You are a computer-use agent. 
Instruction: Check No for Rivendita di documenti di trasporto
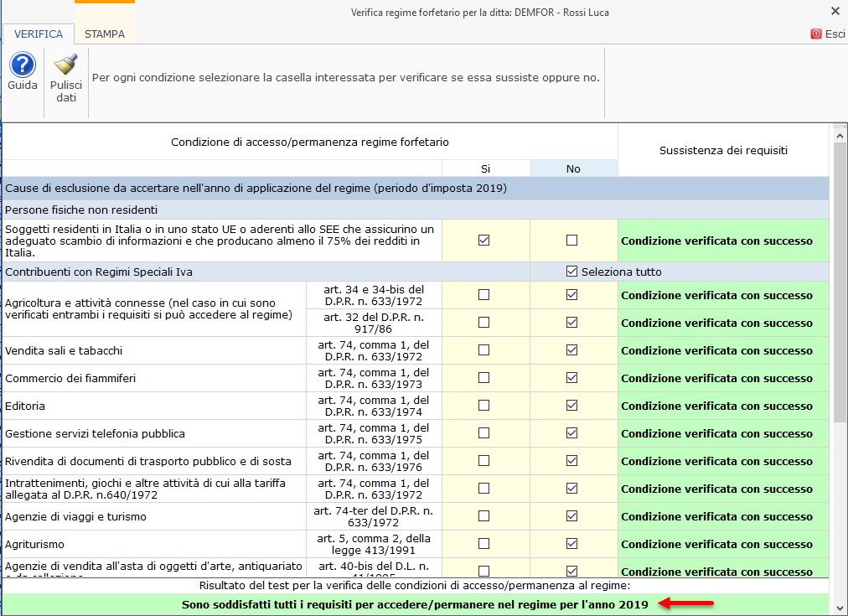point(571,461)
